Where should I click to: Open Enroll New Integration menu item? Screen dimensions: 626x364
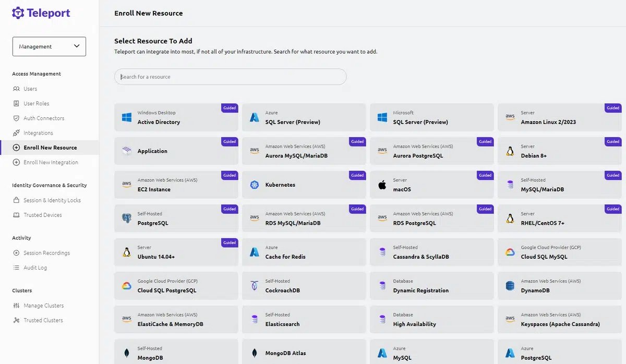(x=51, y=162)
